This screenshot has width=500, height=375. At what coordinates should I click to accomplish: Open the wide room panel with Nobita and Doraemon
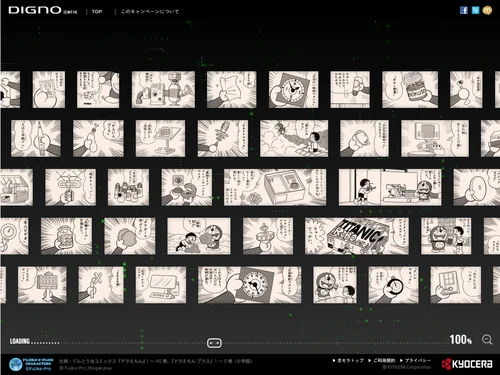(390, 187)
